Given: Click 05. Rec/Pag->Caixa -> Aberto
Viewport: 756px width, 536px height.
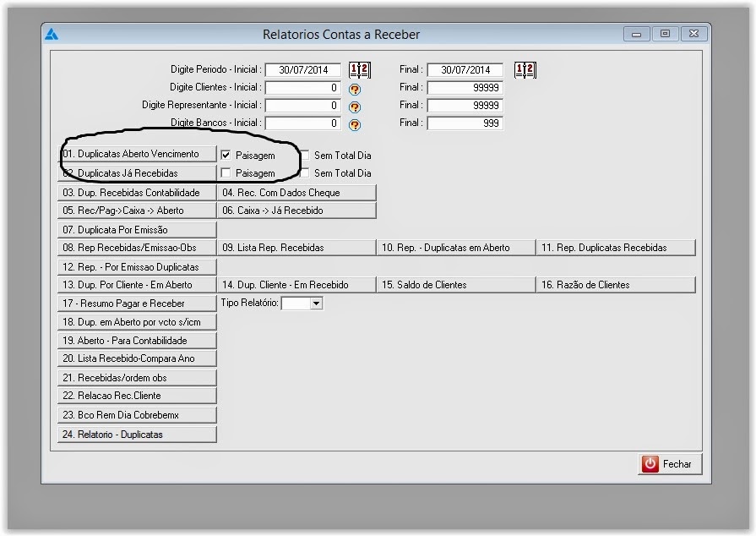Looking at the screenshot, I should [x=137, y=211].
